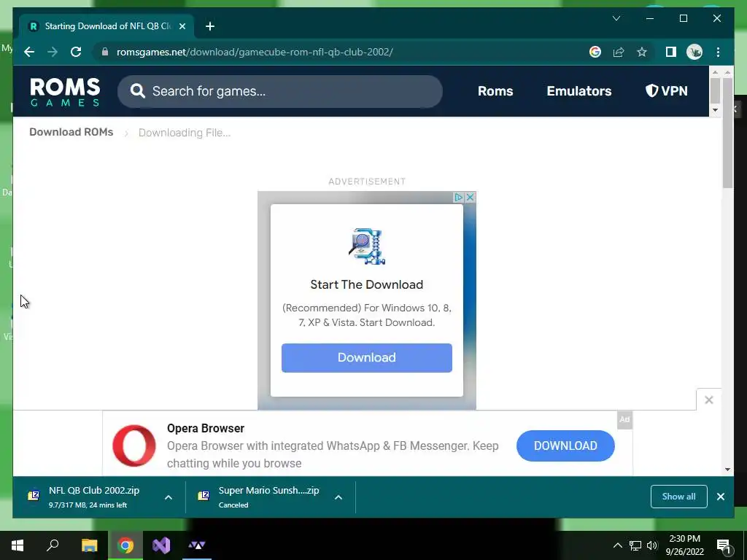The height and width of the screenshot is (560, 747).
Task: Dismiss the bottom banner with X
Action: (x=709, y=400)
